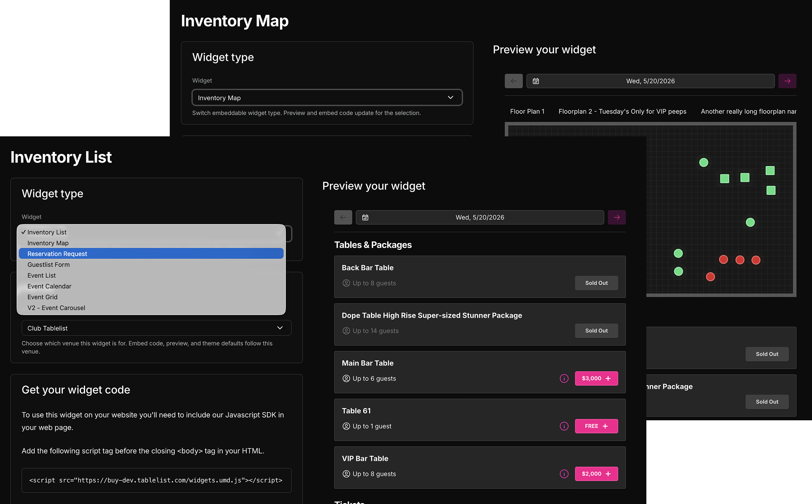Show info for Table 61
Image resolution: width=812 pixels, height=504 pixels.
tap(564, 426)
